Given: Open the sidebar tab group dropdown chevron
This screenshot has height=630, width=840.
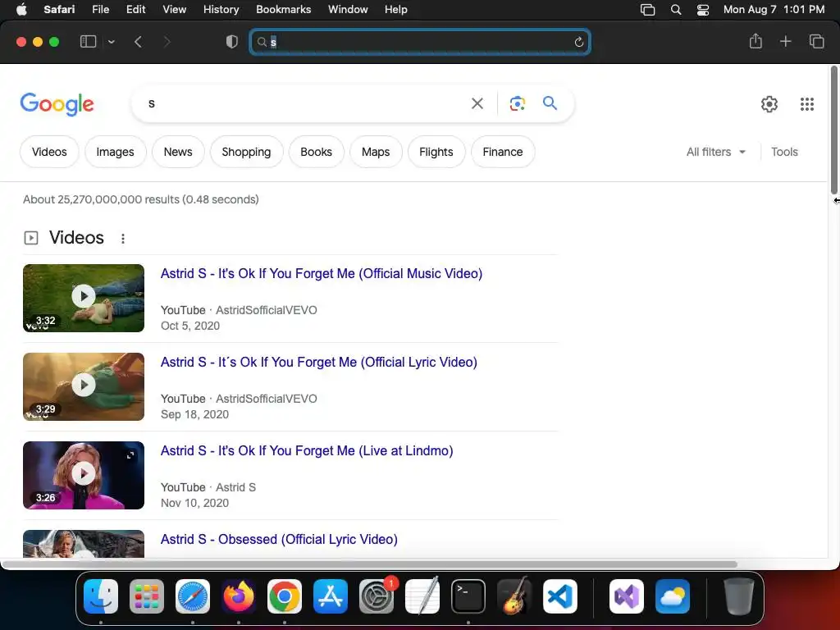Looking at the screenshot, I should pyautogui.click(x=111, y=42).
